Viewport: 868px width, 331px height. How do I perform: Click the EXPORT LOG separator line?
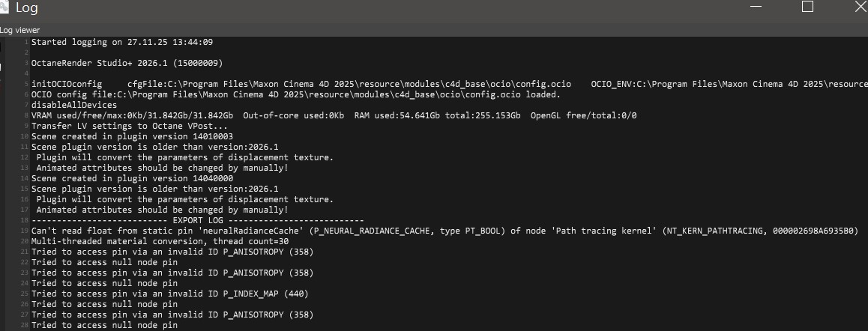tap(197, 220)
